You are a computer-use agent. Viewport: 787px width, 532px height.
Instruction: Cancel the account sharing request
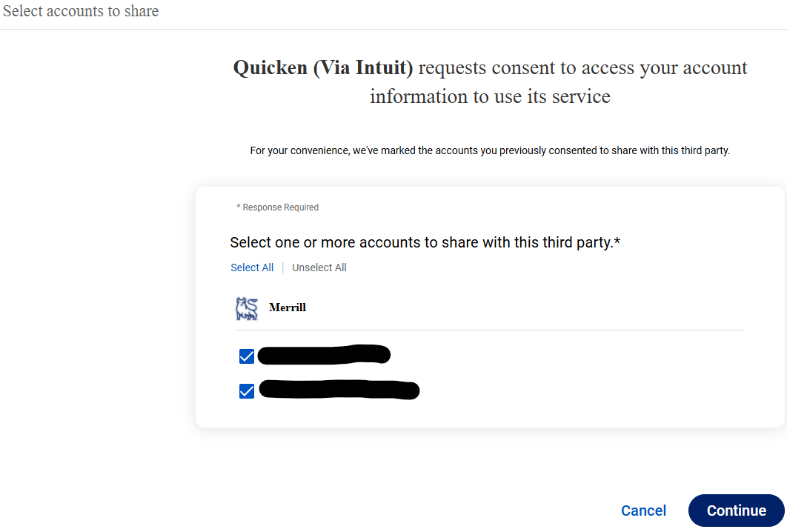coord(643,511)
